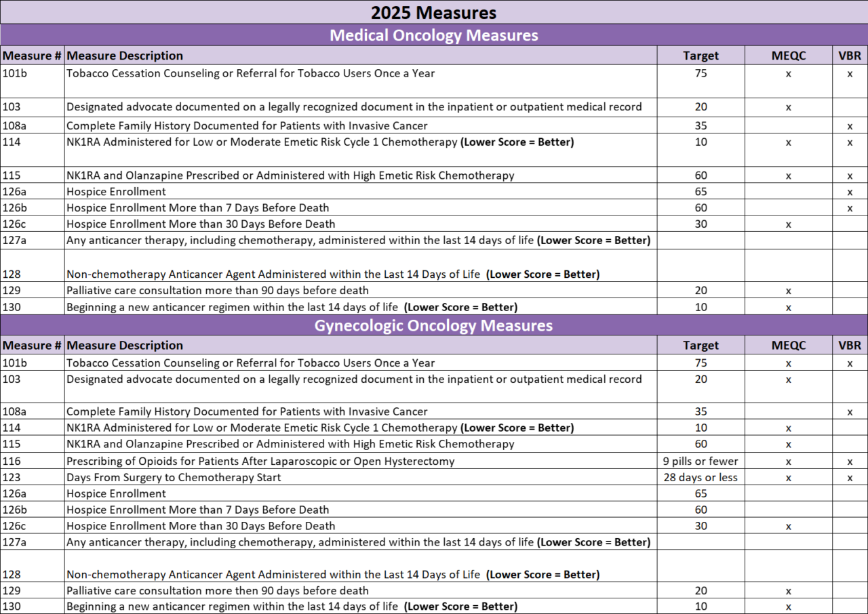This screenshot has height=614, width=868.
Task: Select the Target cell containing 20 under Medical Oncology
Action: click(x=701, y=106)
